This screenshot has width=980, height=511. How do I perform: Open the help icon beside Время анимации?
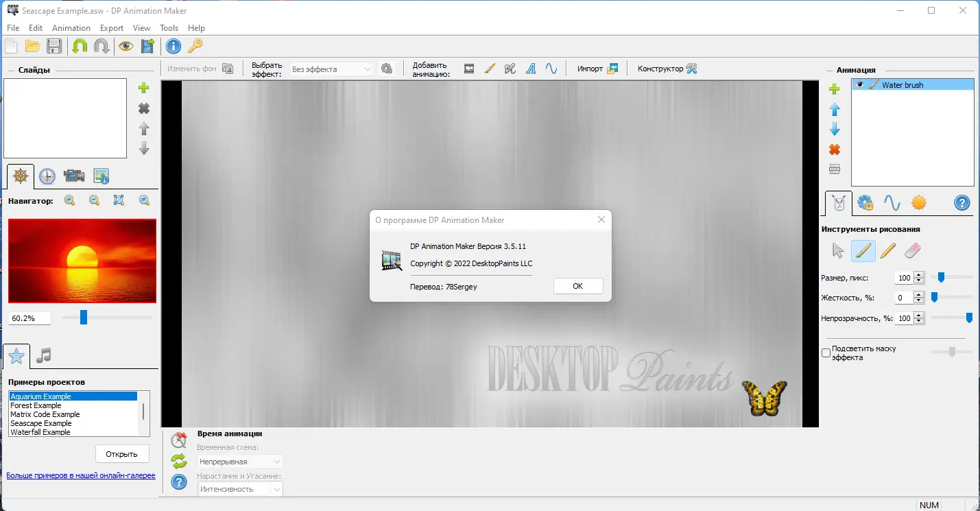(179, 482)
